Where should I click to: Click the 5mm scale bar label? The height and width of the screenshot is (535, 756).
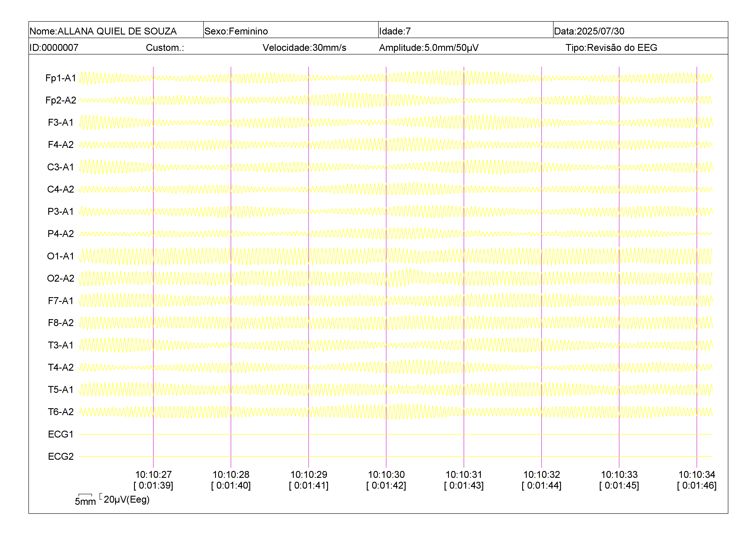85,502
